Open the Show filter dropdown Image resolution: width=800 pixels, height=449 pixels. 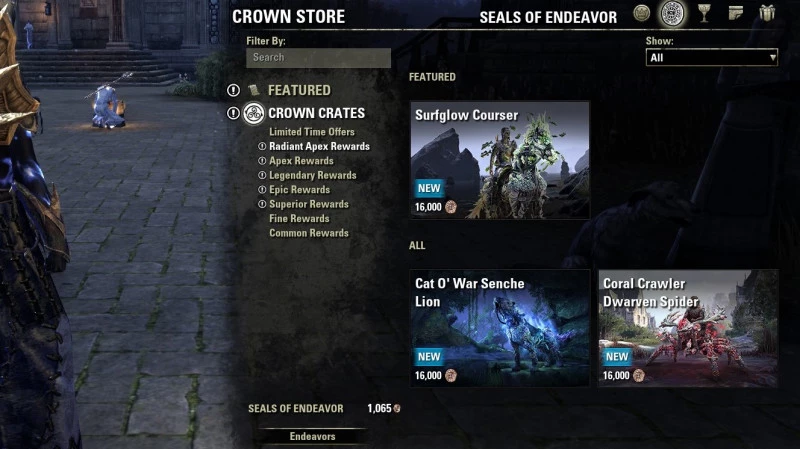(712, 58)
